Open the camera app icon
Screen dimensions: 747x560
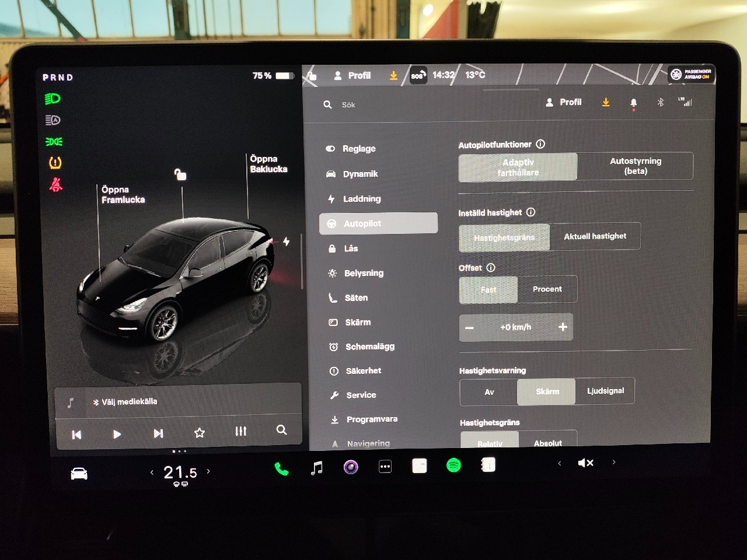351,467
